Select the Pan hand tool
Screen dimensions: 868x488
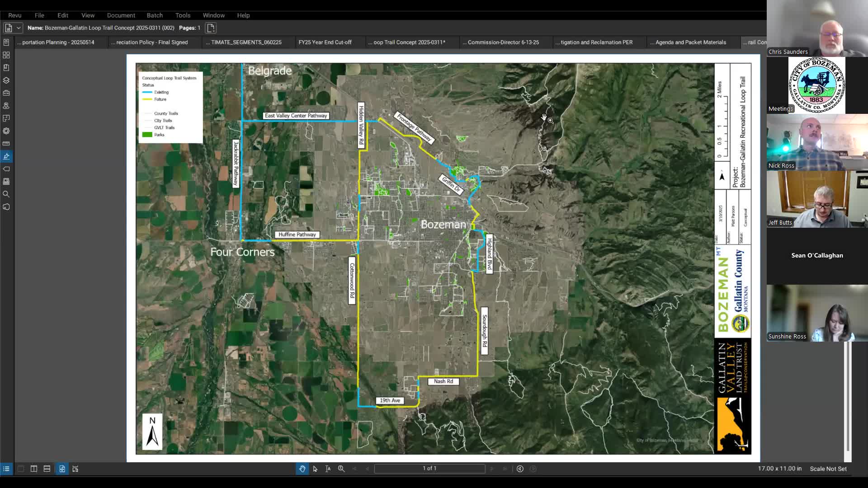pos(302,469)
